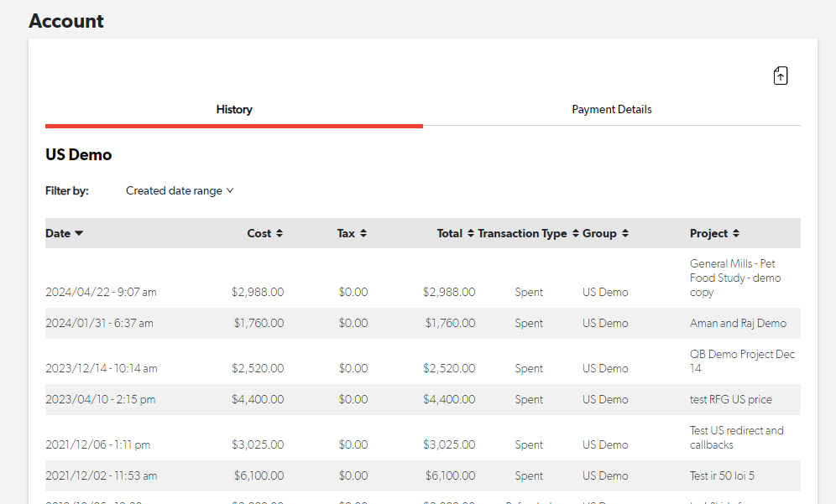Switch to the Payment Details tab
The height and width of the screenshot is (504, 836).
pos(612,109)
